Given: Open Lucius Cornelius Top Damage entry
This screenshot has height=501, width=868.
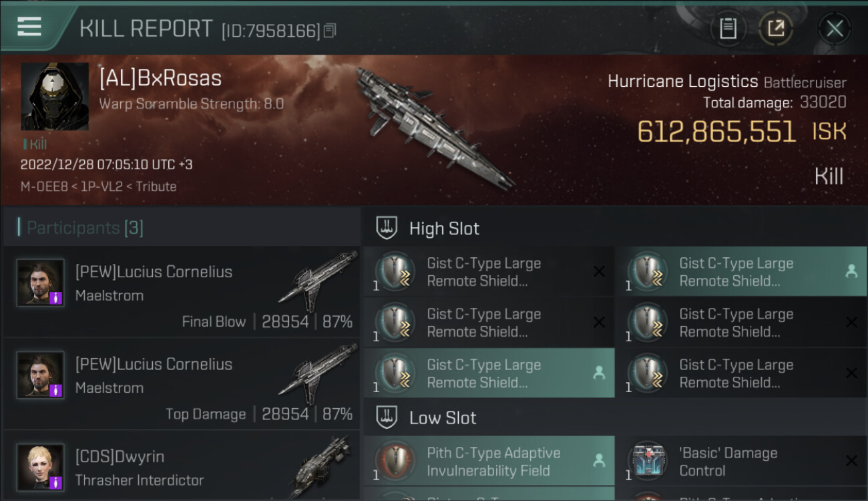Looking at the screenshot, I should (x=181, y=385).
